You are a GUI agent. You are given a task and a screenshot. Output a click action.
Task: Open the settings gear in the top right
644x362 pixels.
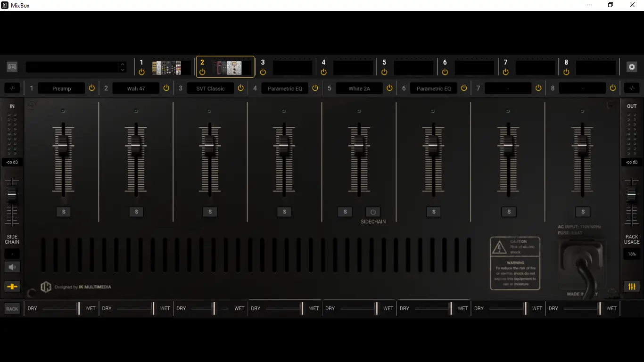pos(631,66)
